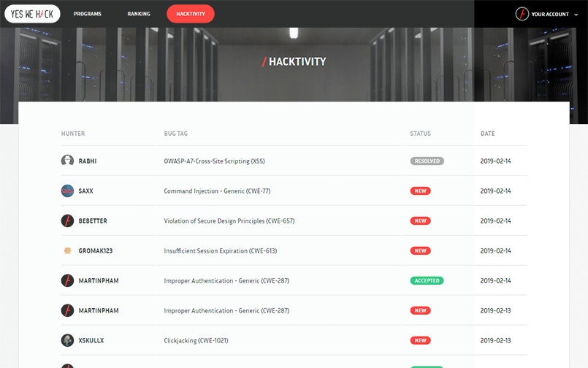Click the STATUS column header
This screenshot has width=588, height=368.
421,134
